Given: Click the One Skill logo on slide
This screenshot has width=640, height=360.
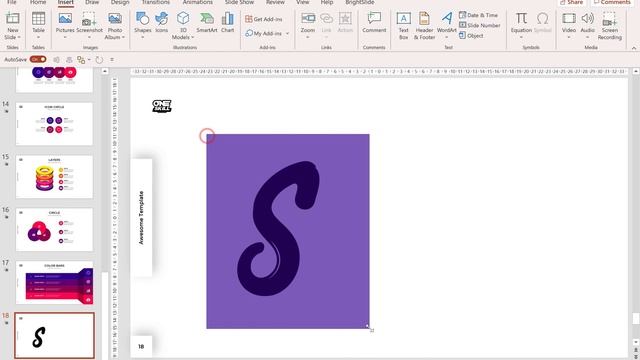Looking at the screenshot, I should pos(162,106).
